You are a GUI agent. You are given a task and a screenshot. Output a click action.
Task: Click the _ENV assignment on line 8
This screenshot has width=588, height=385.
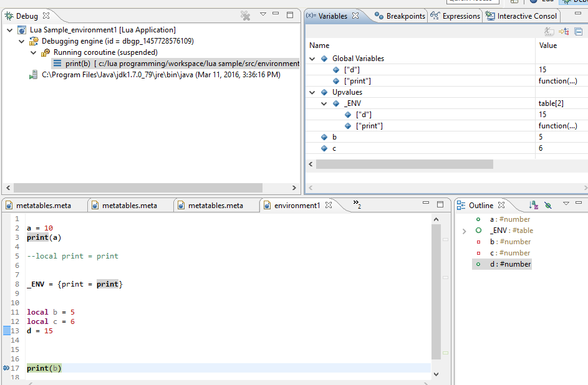75,284
